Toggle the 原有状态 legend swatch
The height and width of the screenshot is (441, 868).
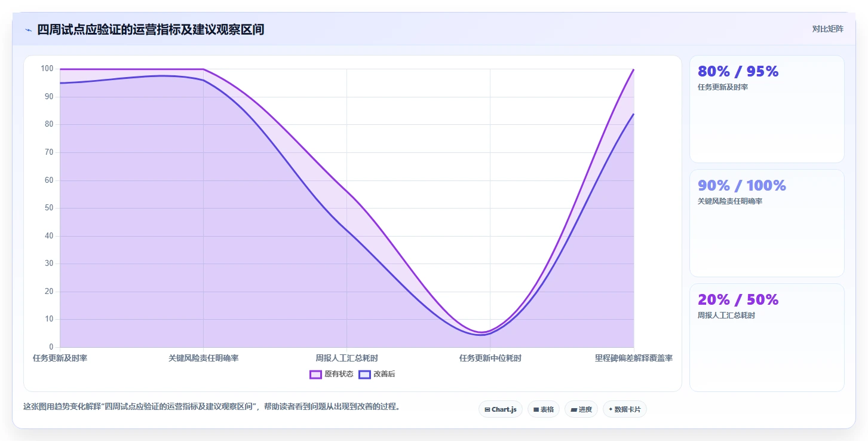(315, 374)
